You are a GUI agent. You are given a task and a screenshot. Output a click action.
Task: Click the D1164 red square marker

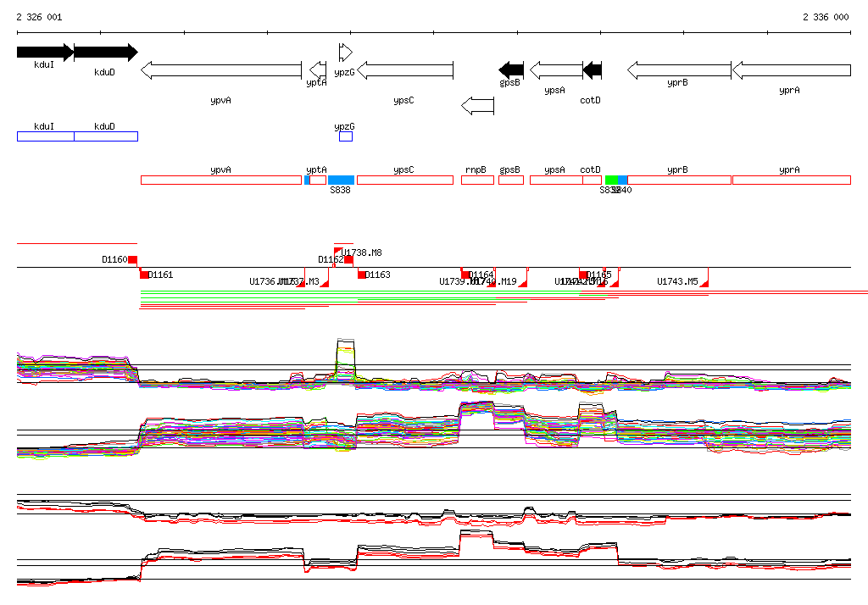465,275
